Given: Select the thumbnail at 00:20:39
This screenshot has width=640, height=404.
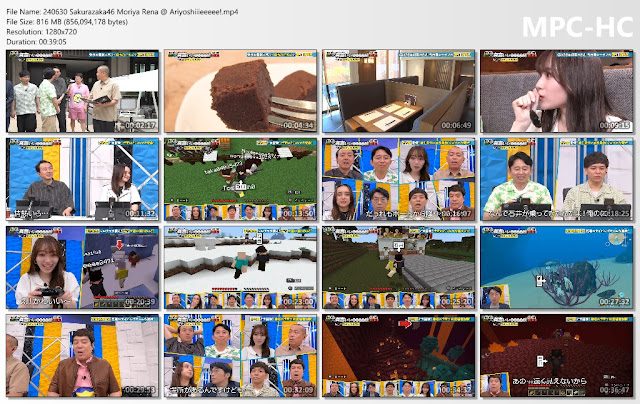Looking at the screenshot, I should coord(82,267).
